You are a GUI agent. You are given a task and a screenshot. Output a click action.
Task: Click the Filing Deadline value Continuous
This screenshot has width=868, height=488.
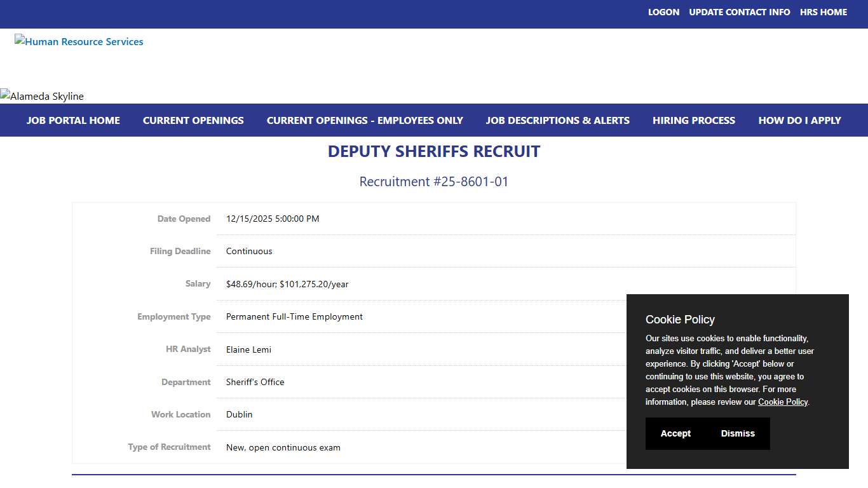coord(248,251)
